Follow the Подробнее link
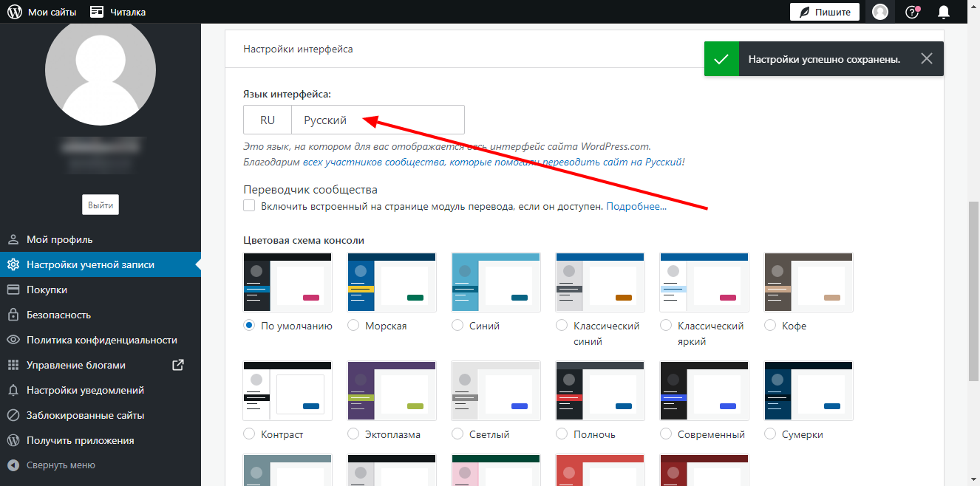The width and height of the screenshot is (980, 486). (636, 206)
